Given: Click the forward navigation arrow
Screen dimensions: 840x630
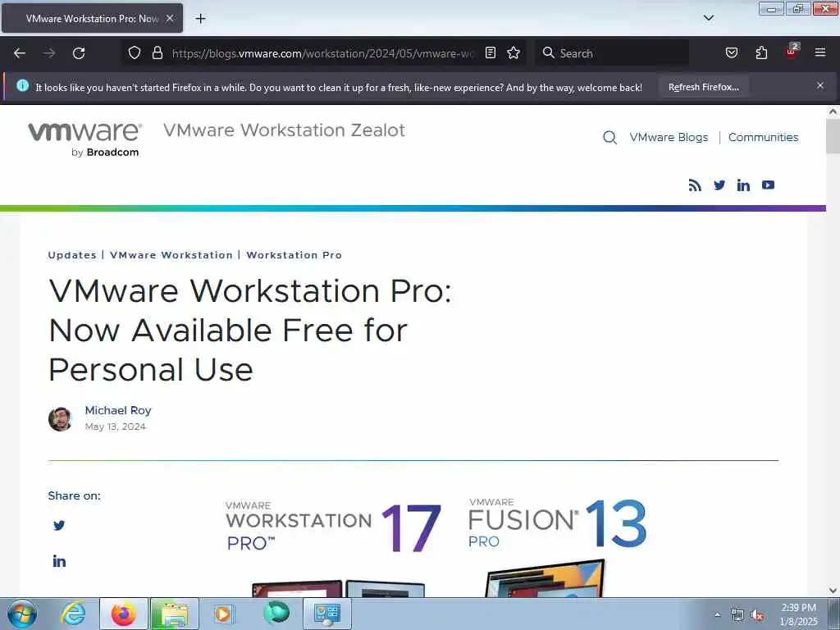Looking at the screenshot, I should point(49,53).
